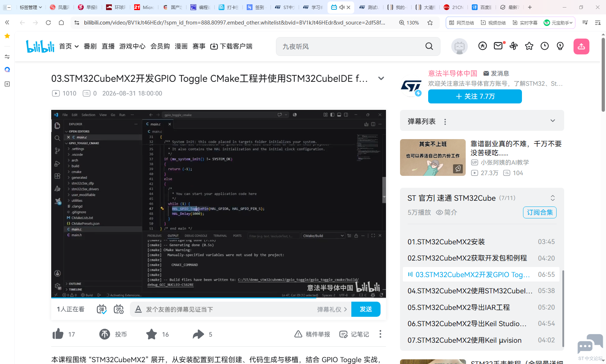Image resolution: width=606 pixels, height=364 pixels.
Task: Favorite the video with star icon
Action: (151, 334)
